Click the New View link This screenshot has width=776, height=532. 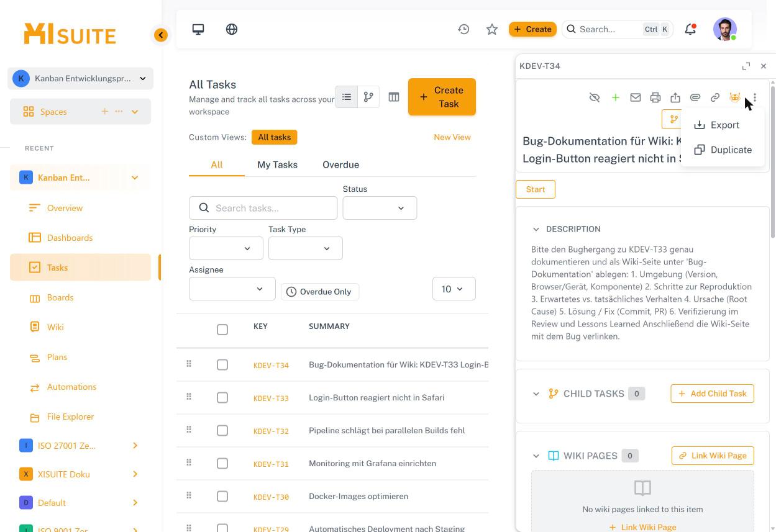[452, 137]
